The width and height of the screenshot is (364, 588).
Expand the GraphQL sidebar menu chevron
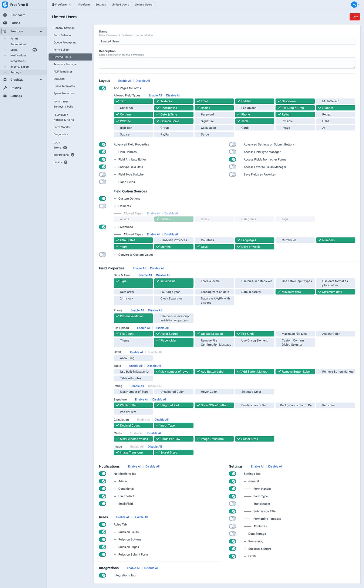(41, 80)
